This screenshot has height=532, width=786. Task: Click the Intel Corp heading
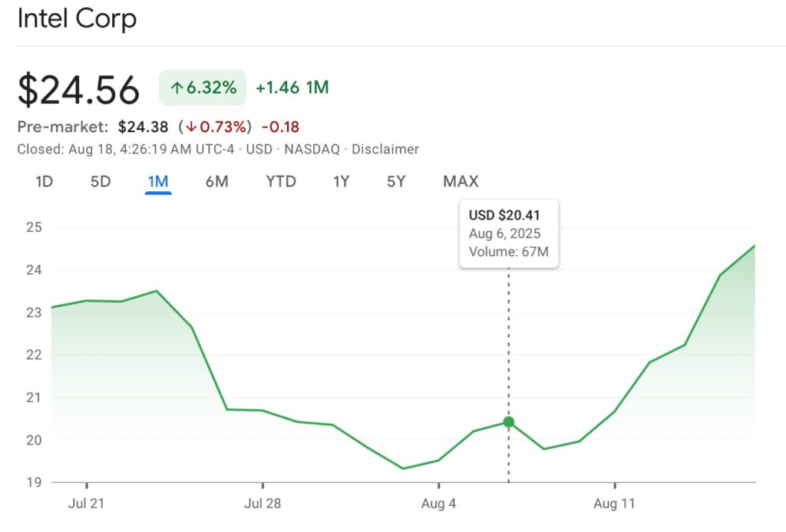pos(77,18)
